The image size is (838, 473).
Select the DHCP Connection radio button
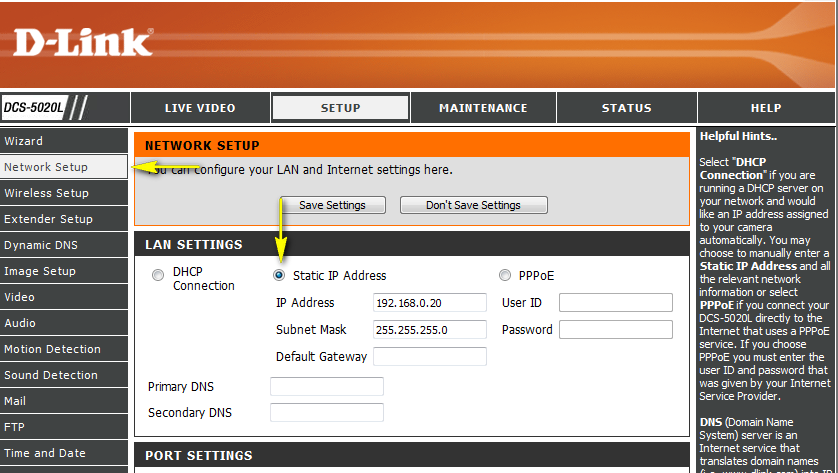tap(158, 275)
